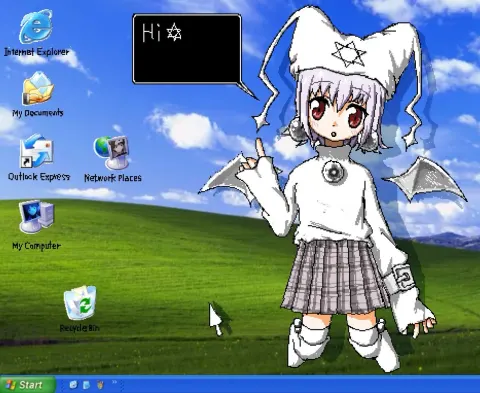Click the black 'Hi' speech bubble
This screenshot has height=393, width=480.
point(187,49)
